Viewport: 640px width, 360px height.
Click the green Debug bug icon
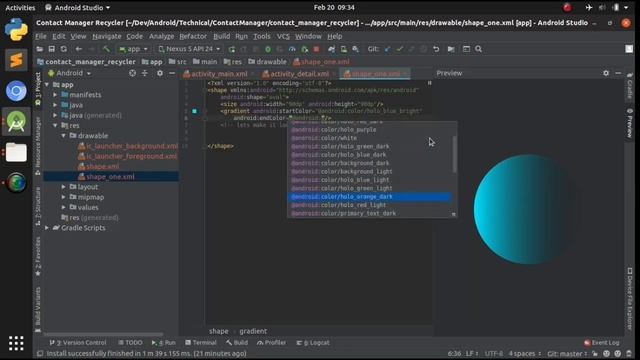268,49
